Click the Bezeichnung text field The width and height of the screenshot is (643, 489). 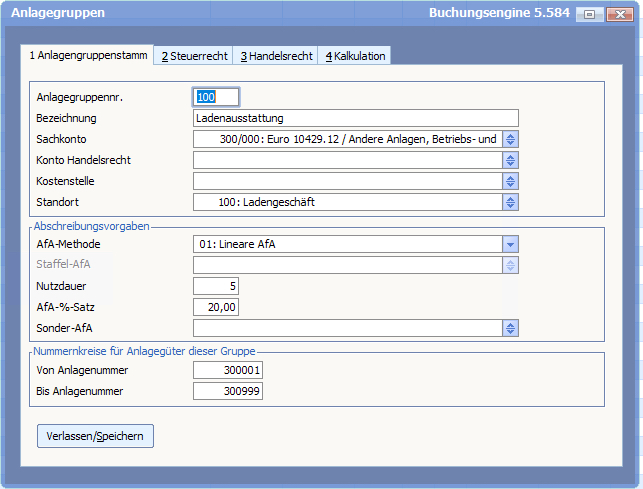click(355, 118)
